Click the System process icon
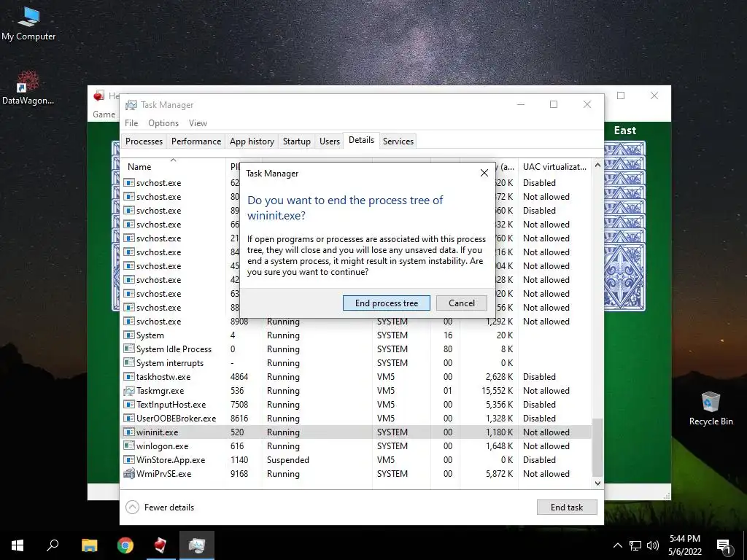This screenshot has height=560, width=747. pos(128,335)
